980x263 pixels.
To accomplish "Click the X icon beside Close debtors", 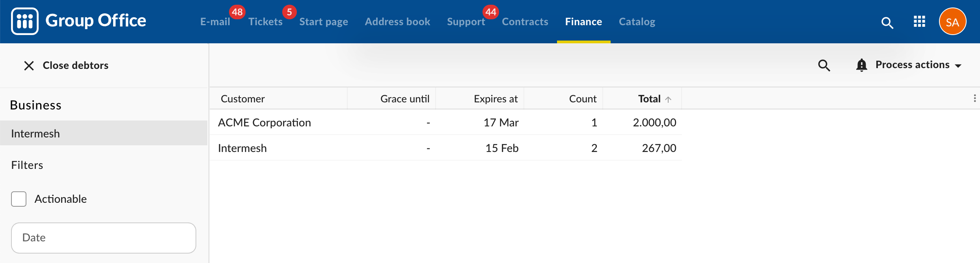I will [29, 65].
